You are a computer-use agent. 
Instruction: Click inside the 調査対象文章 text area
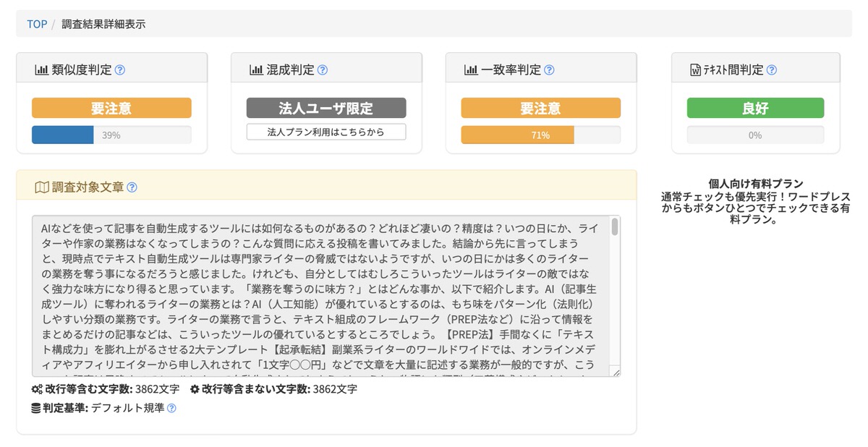(318, 295)
